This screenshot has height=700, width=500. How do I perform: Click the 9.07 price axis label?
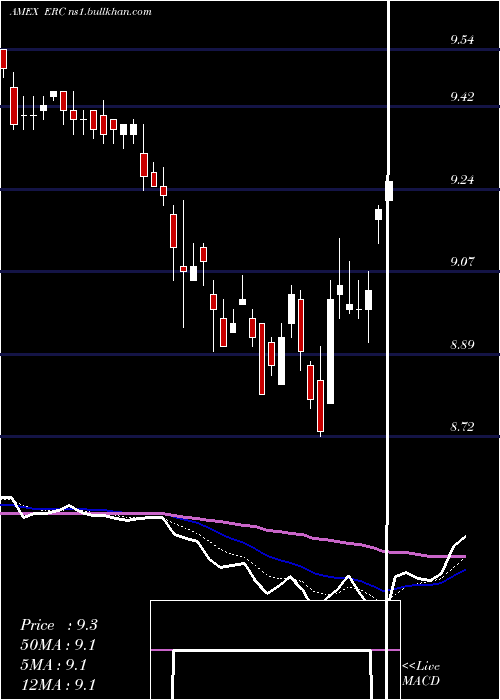462,261
